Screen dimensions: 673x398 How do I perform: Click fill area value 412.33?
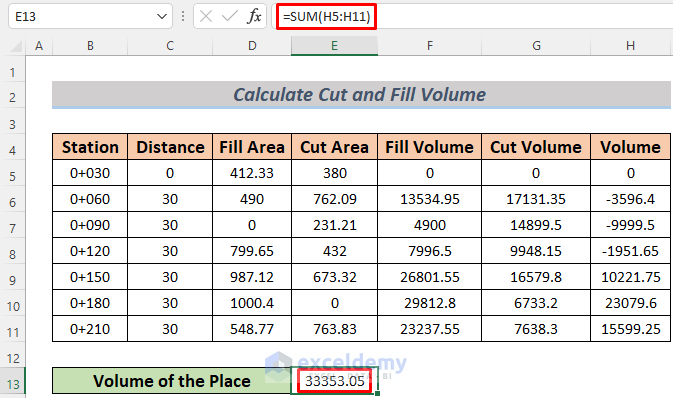coord(252,173)
